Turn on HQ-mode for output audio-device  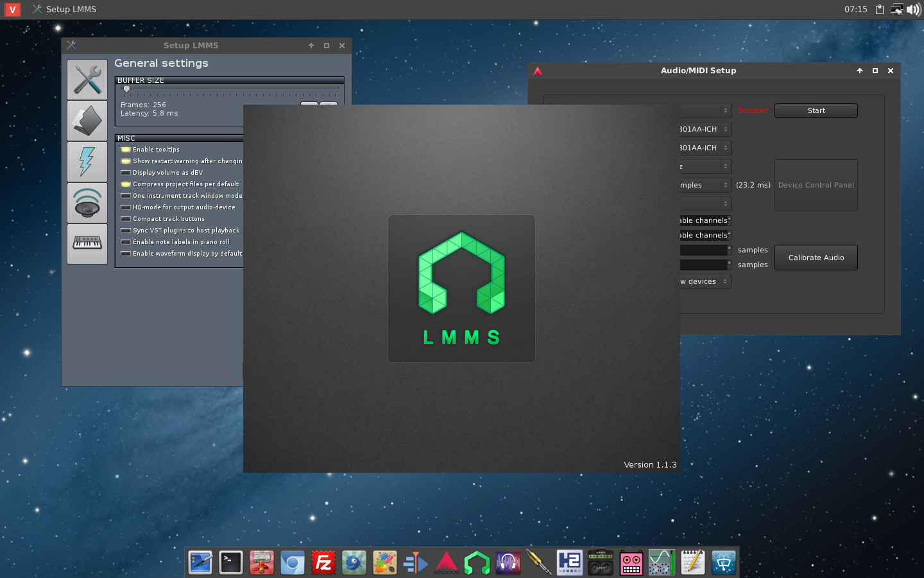[x=126, y=207]
